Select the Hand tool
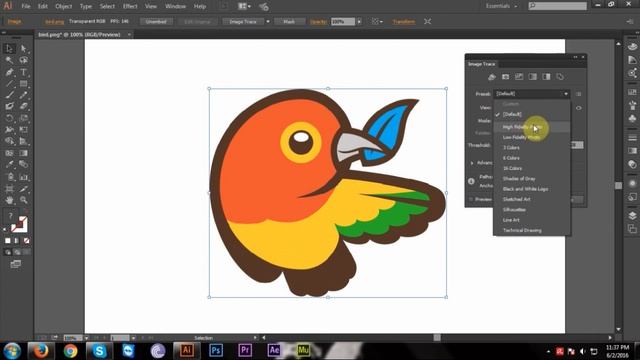 pos(9,200)
